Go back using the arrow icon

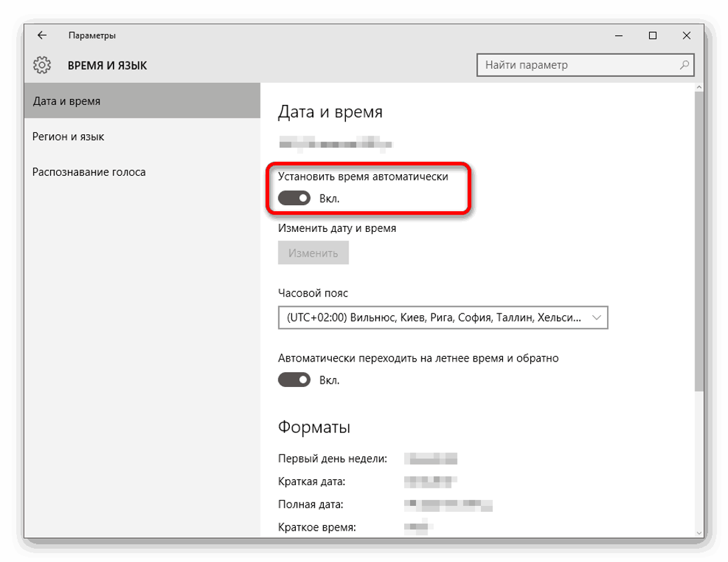click(x=41, y=35)
